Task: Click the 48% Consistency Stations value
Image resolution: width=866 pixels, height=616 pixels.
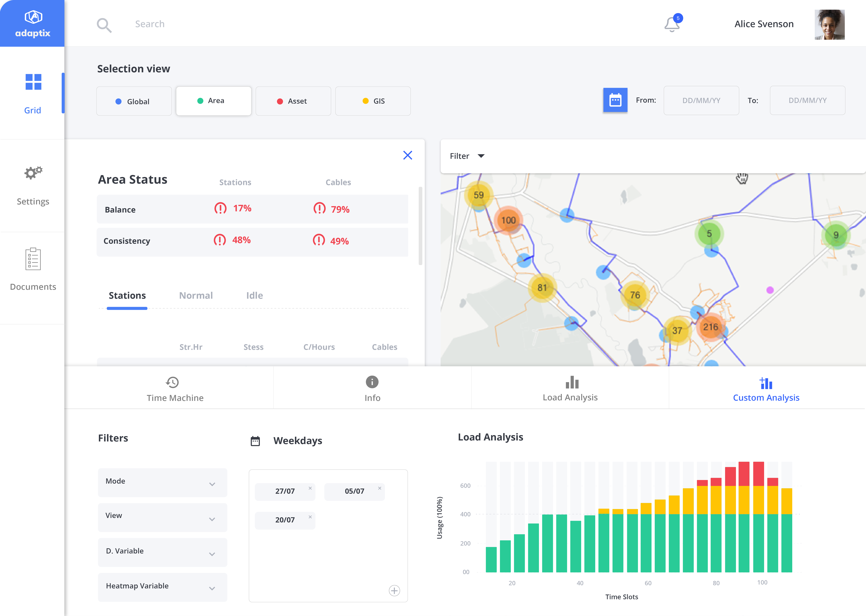Action: [241, 240]
